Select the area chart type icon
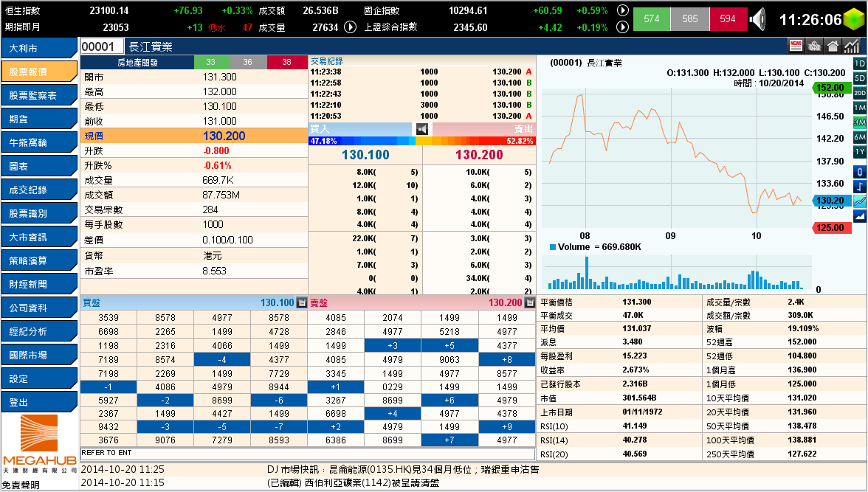The width and height of the screenshot is (868, 492). (x=860, y=216)
